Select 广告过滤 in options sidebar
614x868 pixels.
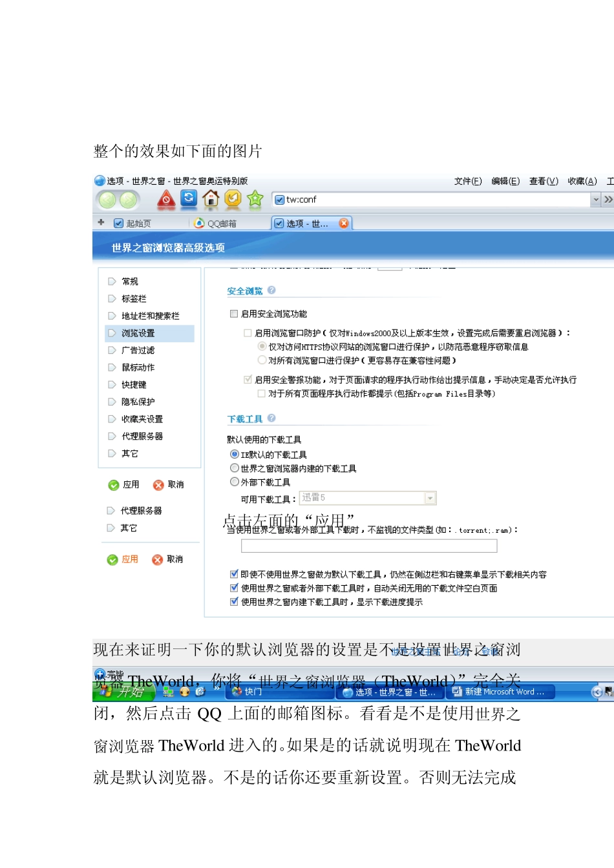(x=138, y=350)
